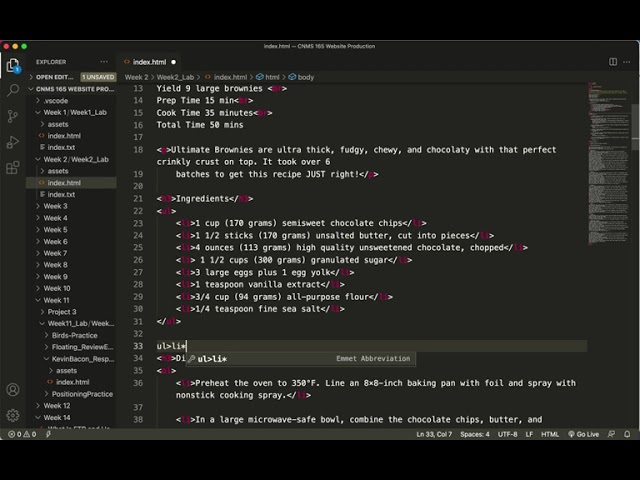Click Spaces: 4 indentation indicator
The height and width of the screenshot is (480, 640).
(x=475, y=434)
